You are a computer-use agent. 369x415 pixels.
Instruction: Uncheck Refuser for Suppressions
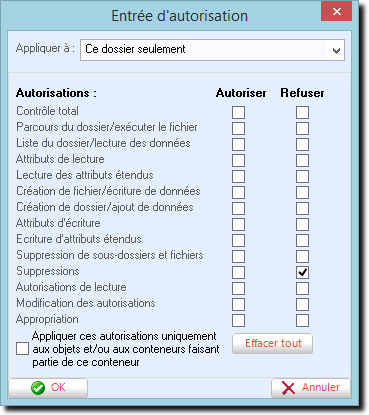302,272
